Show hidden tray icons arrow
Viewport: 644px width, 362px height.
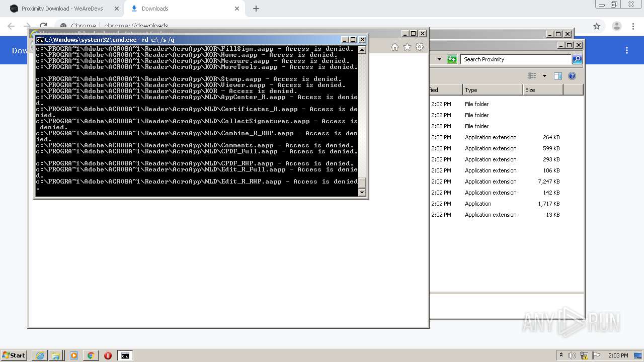tap(561, 355)
